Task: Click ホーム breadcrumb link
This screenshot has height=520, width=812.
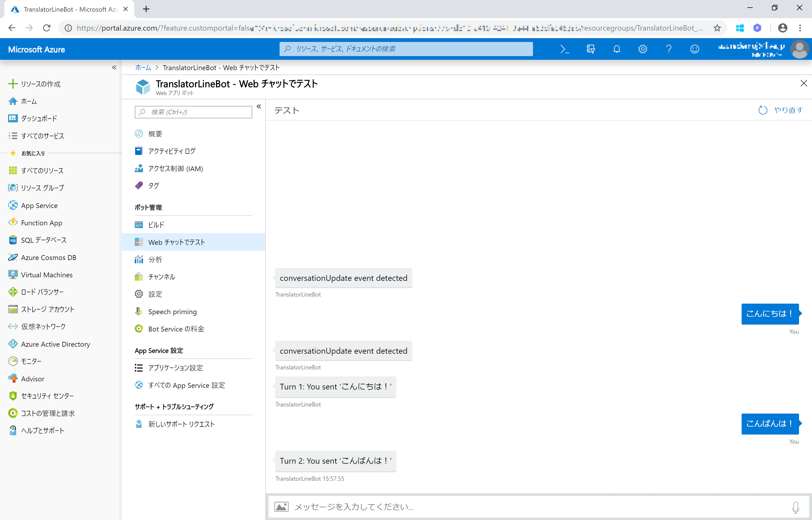Action: 143,67
